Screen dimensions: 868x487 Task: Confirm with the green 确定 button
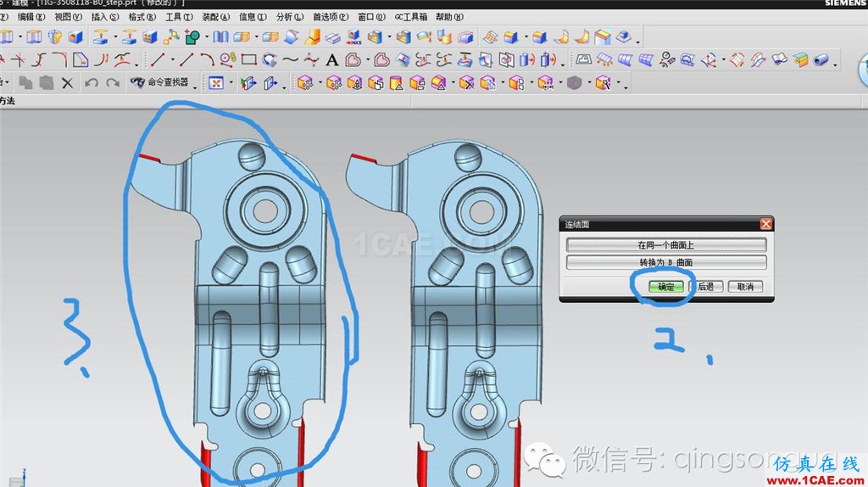[666, 287]
